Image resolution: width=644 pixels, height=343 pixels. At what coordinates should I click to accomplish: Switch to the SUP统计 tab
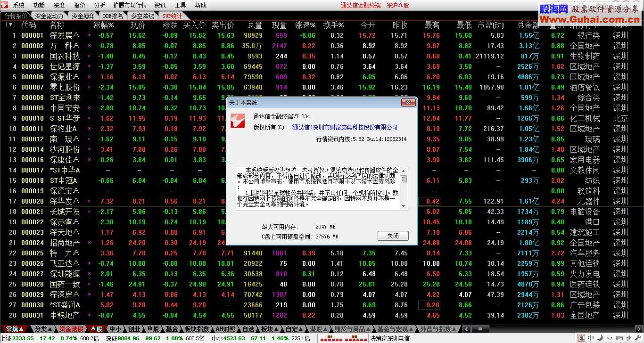click(x=172, y=16)
